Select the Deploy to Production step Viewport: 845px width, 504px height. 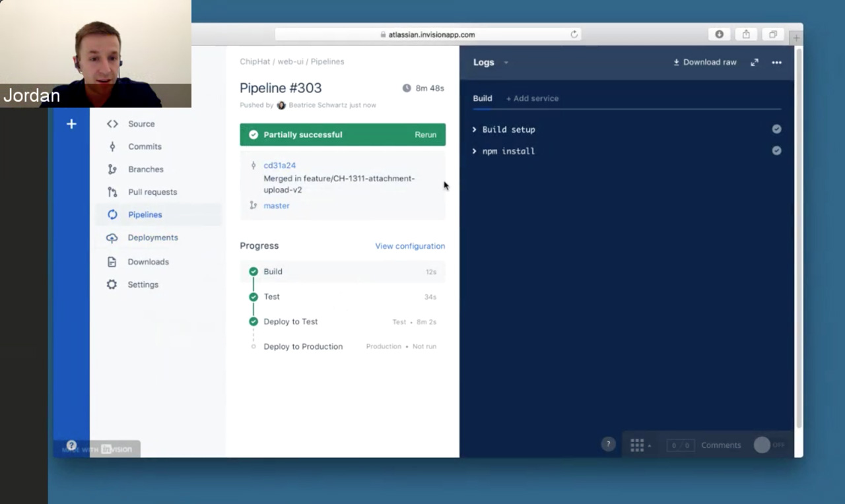pos(343,346)
